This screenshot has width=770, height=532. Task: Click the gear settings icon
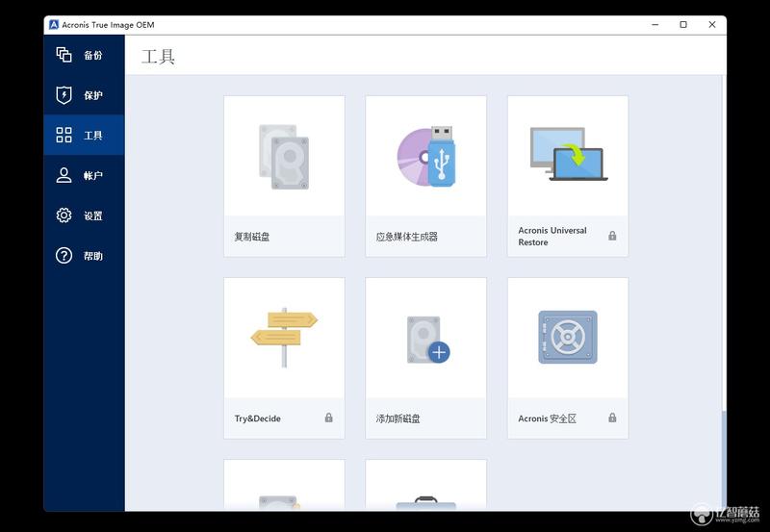pos(64,215)
